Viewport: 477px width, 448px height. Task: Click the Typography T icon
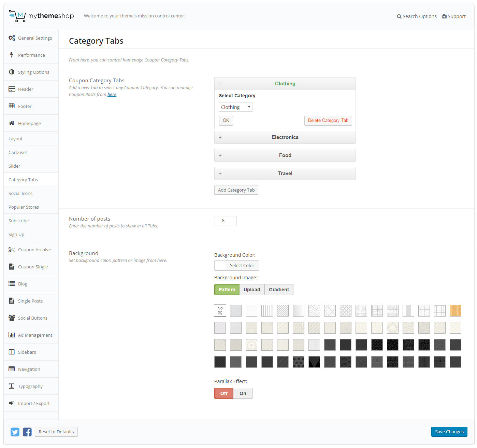pos(12,386)
